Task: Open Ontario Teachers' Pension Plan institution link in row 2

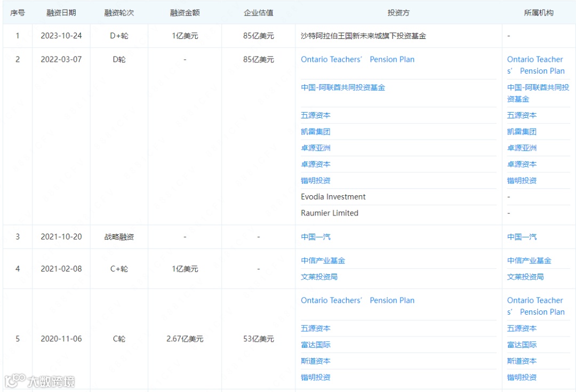Action: pos(535,65)
